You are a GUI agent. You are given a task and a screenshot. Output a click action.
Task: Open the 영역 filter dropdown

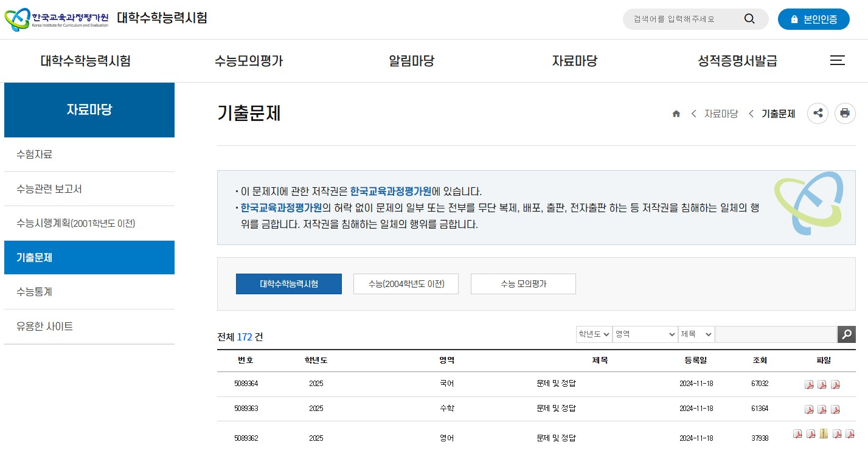tap(645, 334)
